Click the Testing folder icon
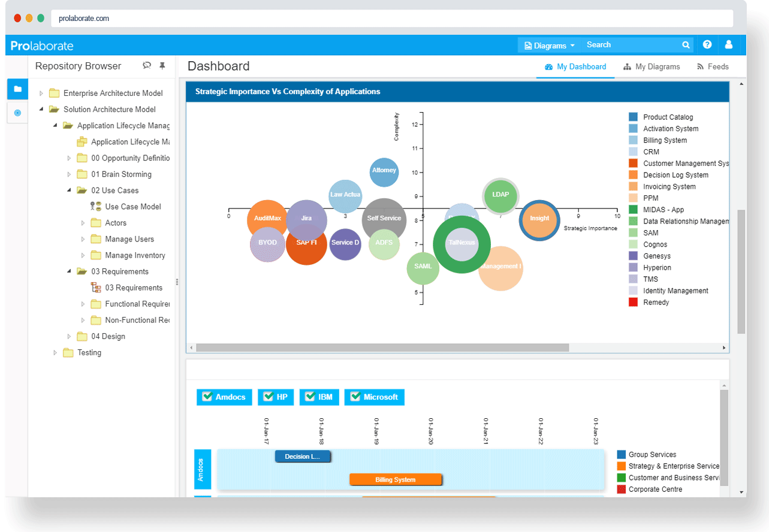Viewport: 769px width, 532px height. [x=68, y=353]
